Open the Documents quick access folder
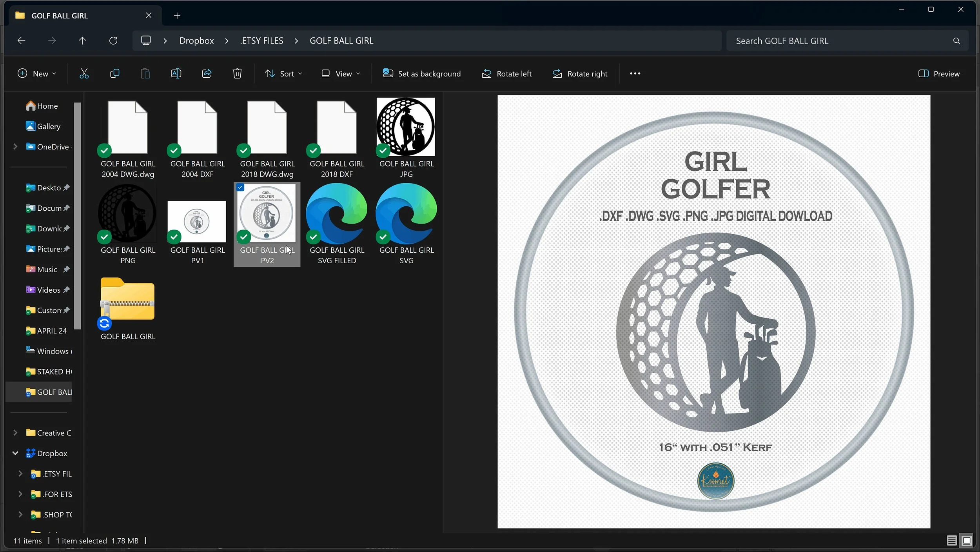The height and width of the screenshot is (552, 980). coord(47,208)
